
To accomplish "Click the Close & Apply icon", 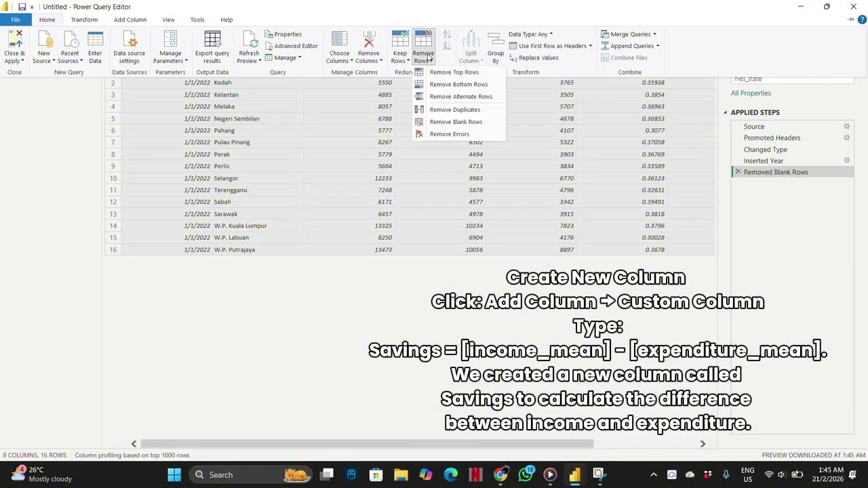I will pos(14,39).
